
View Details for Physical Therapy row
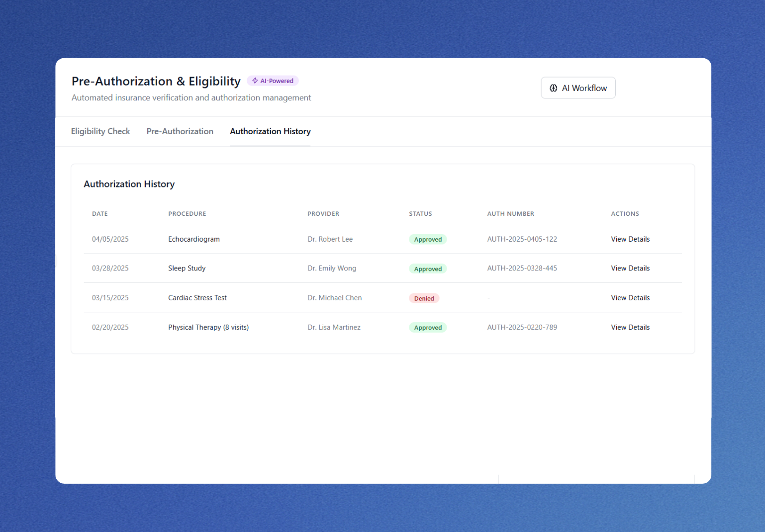pos(630,327)
